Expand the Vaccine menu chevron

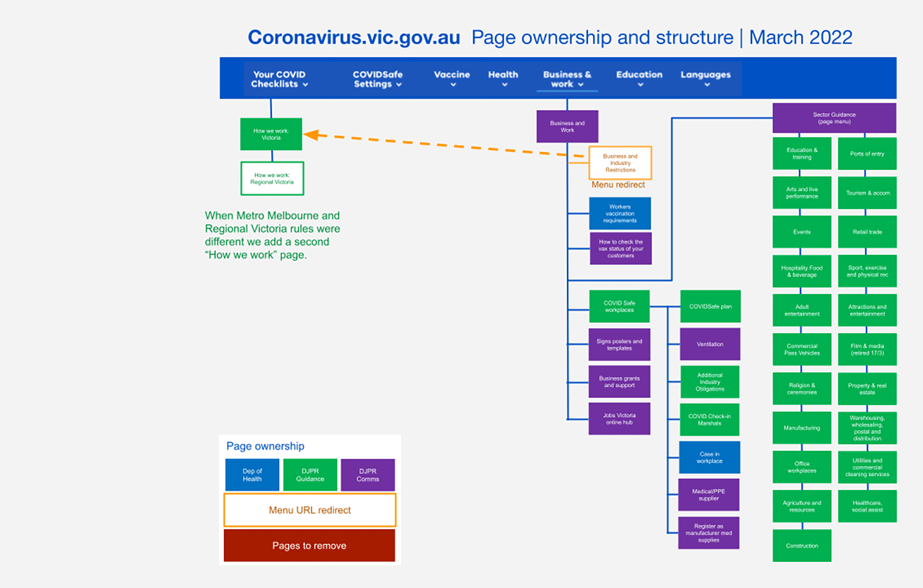click(453, 85)
